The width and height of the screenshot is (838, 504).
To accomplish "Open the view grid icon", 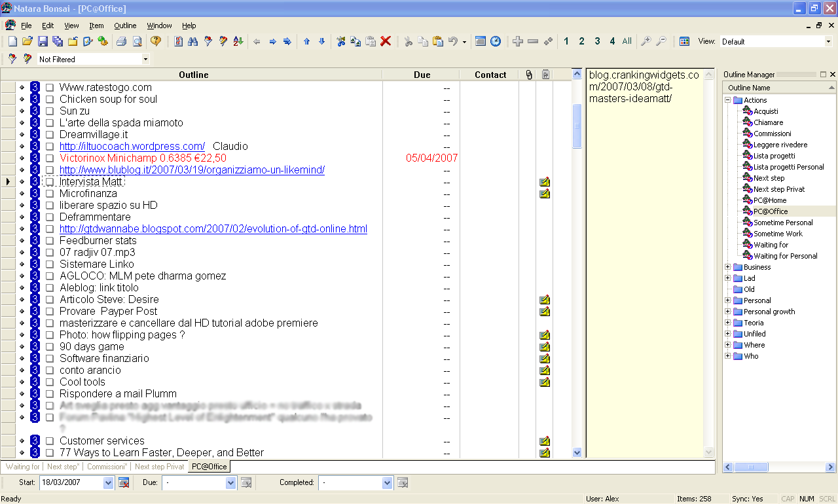I will point(684,41).
